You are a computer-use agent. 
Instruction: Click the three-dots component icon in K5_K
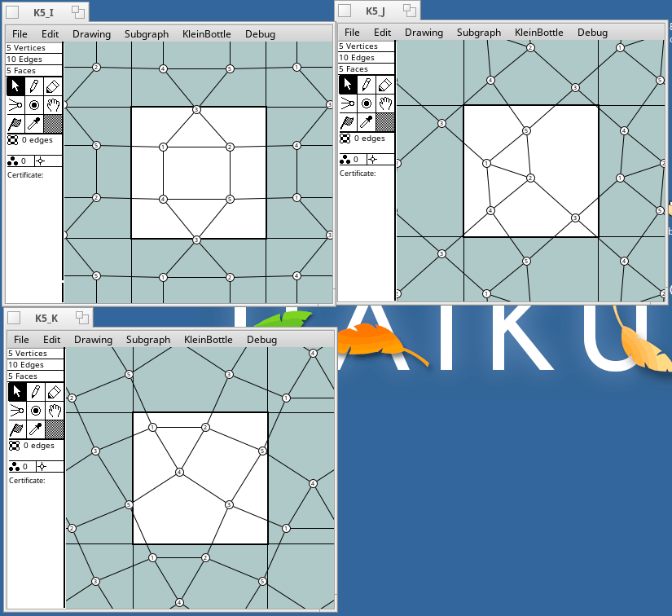(x=15, y=467)
